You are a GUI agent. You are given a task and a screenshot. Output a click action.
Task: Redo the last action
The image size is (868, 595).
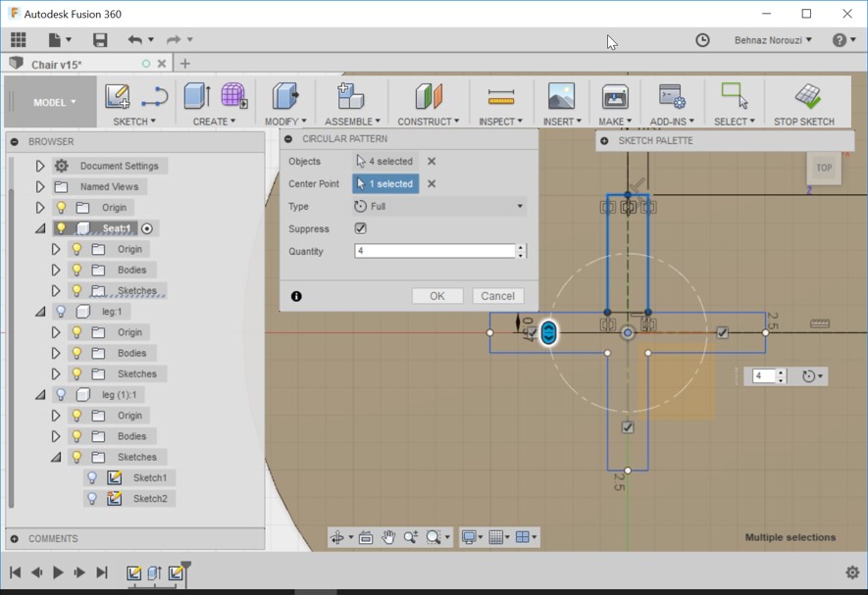coord(174,39)
